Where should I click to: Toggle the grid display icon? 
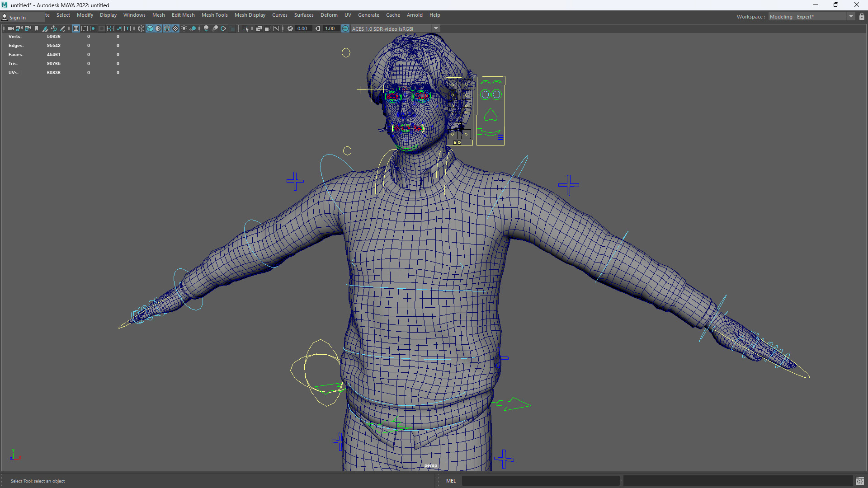(76, 28)
